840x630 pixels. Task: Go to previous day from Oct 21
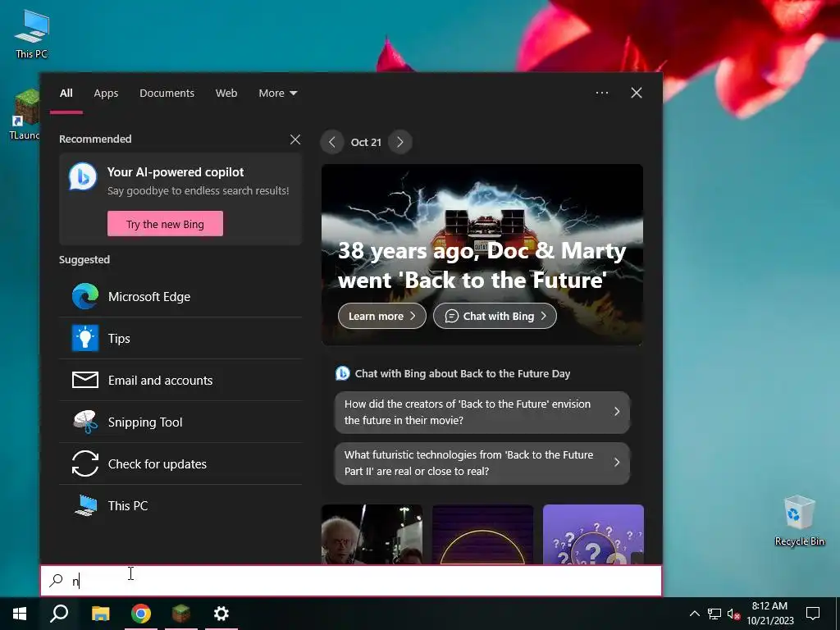click(x=332, y=142)
